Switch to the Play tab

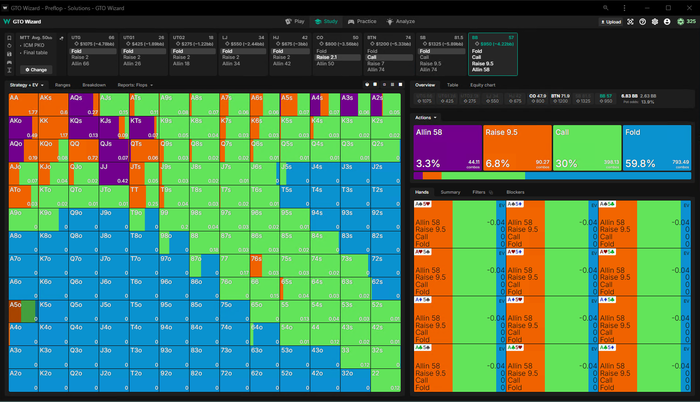coord(295,21)
